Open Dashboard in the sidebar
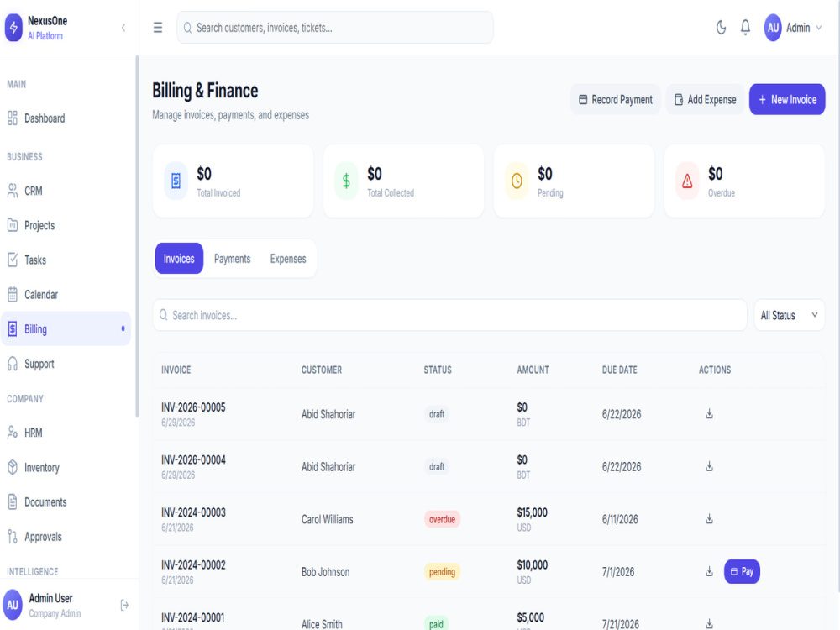The width and height of the screenshot is (840, 630). pyautogui.click(x=66, y=118)
